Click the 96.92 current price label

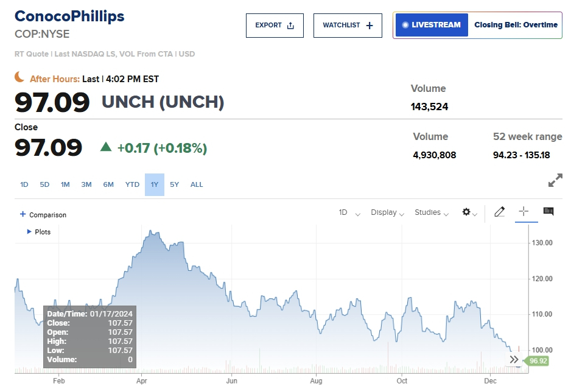pos(538,360)
